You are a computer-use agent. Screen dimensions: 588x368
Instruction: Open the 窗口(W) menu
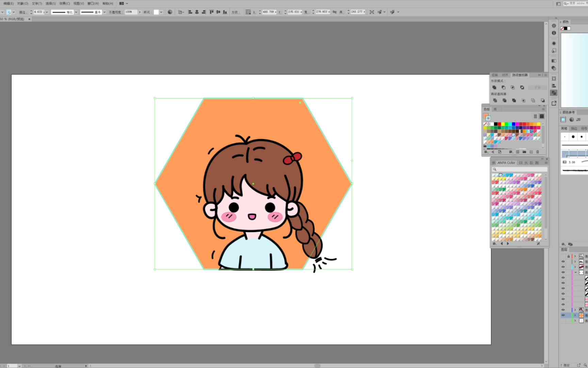tap(93, 3)
